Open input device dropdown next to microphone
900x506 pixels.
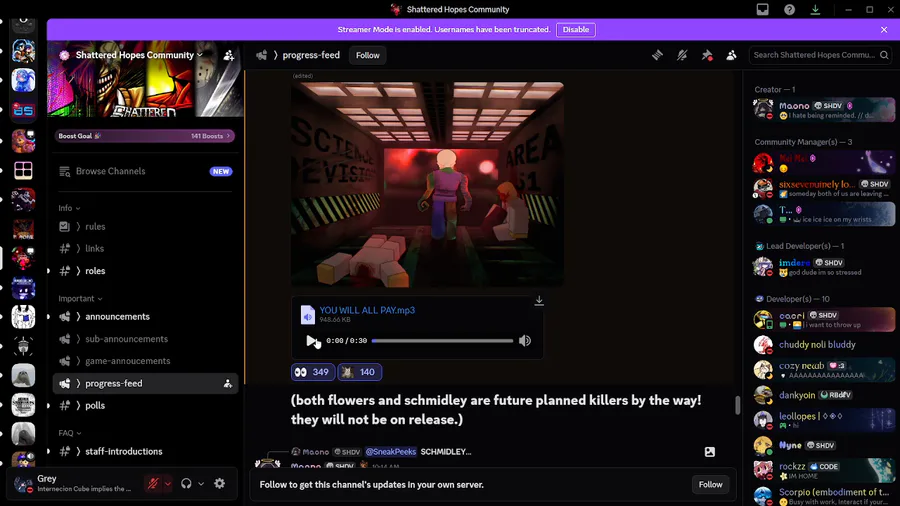coord(168,484)
